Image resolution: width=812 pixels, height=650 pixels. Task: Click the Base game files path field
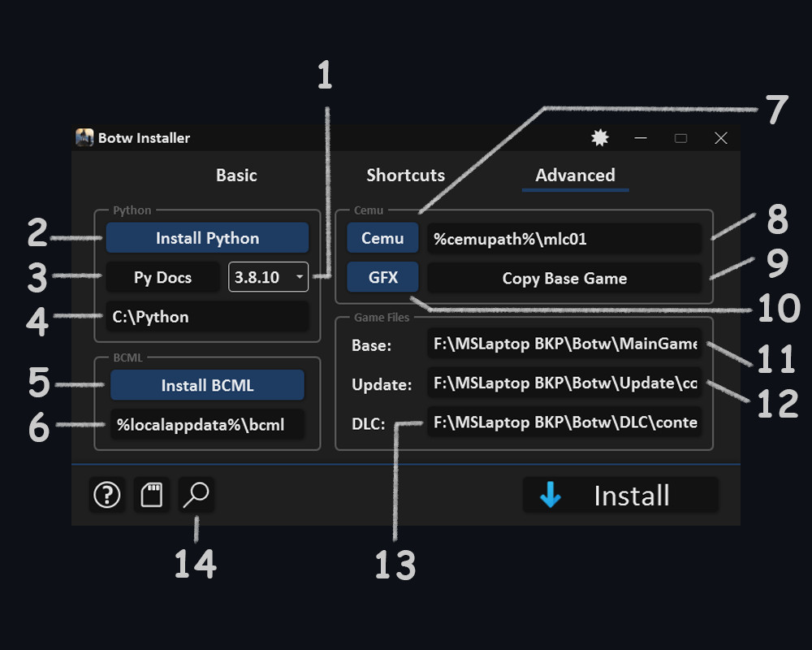(x=564, y=344)
